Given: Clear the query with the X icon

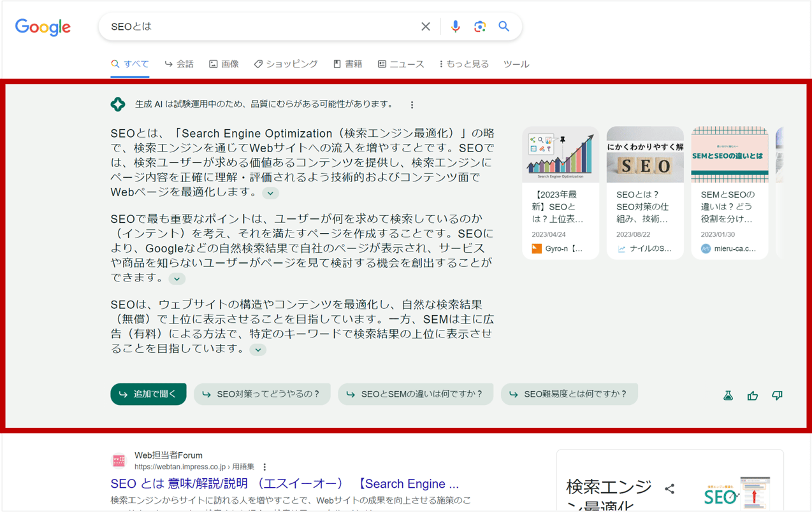Looking at the screenshot, I should click(x=426, y=26).
